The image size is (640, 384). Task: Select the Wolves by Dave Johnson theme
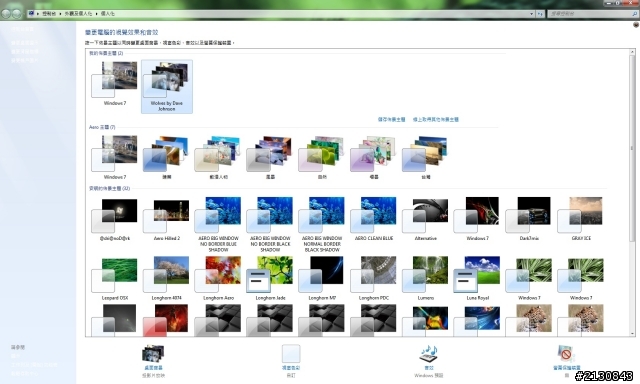[167, 87]
